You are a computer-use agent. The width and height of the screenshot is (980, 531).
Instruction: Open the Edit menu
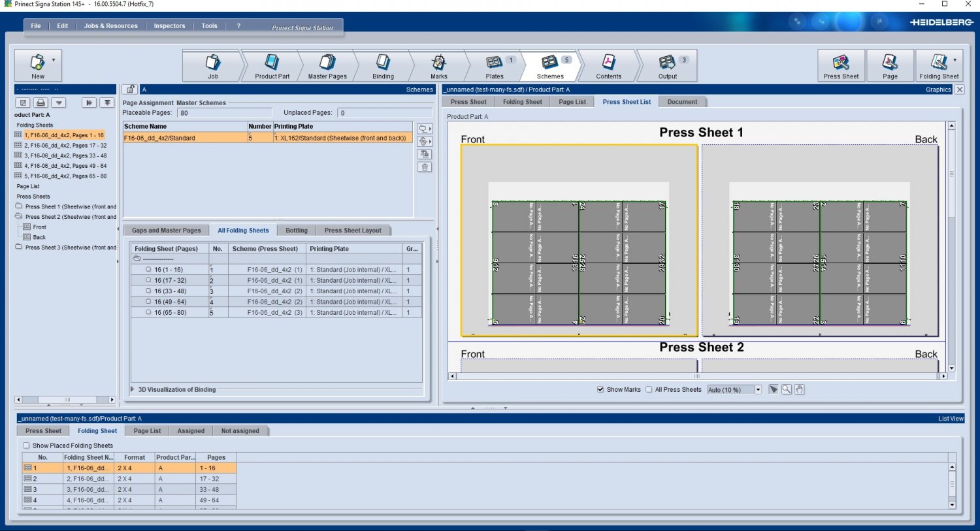(62, 26)
